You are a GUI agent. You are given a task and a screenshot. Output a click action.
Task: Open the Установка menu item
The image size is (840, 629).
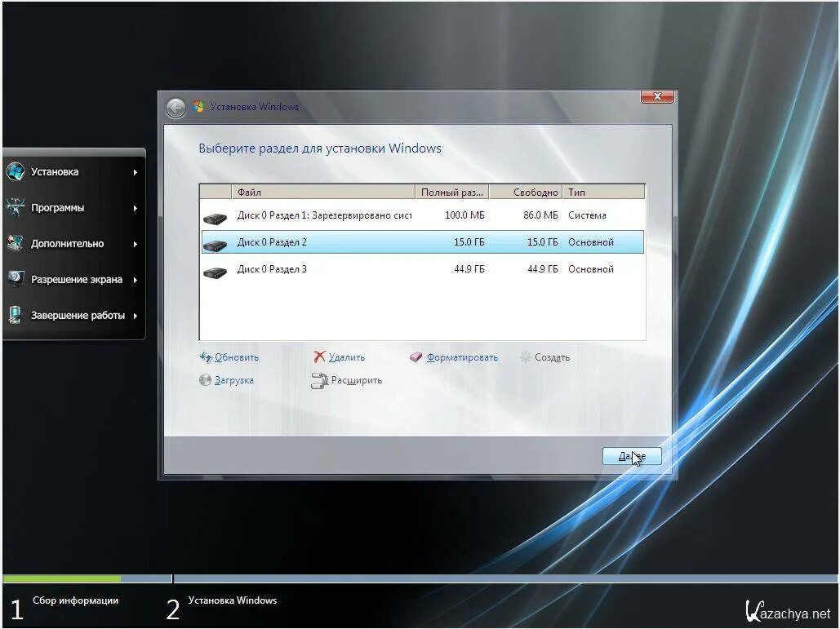tap(73, 172)
